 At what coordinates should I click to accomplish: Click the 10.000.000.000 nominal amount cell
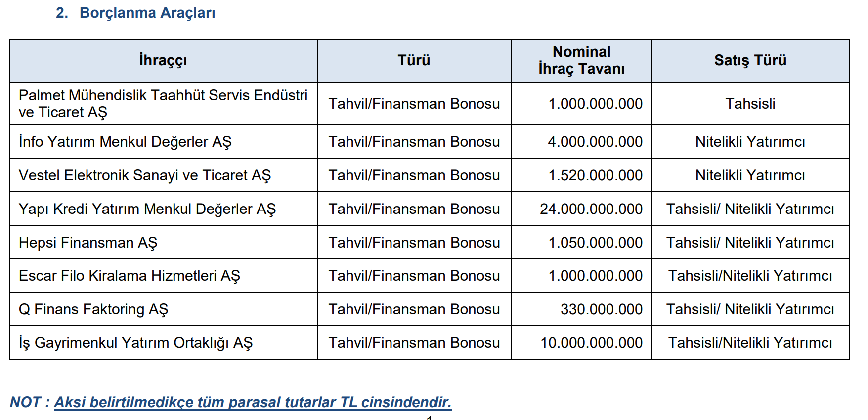pos(591,343)
